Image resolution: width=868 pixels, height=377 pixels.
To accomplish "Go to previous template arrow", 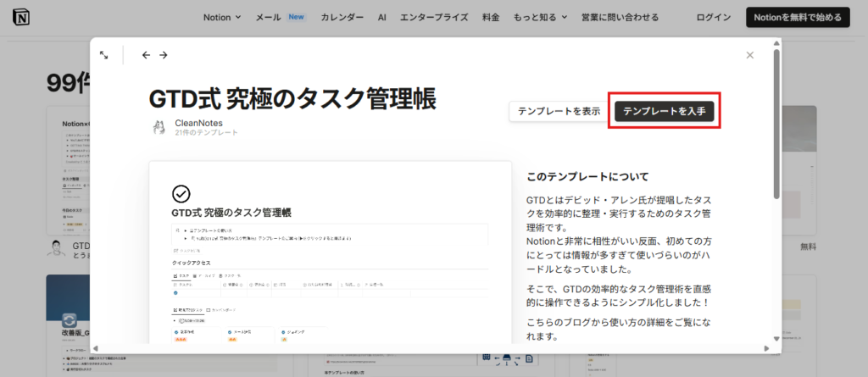I will (146, 55).
